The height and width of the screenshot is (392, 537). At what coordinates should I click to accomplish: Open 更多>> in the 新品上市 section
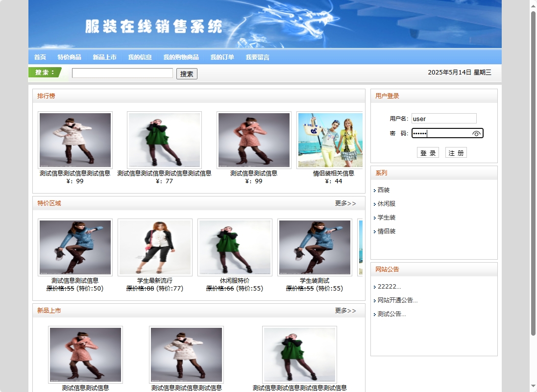coord(346,310)
